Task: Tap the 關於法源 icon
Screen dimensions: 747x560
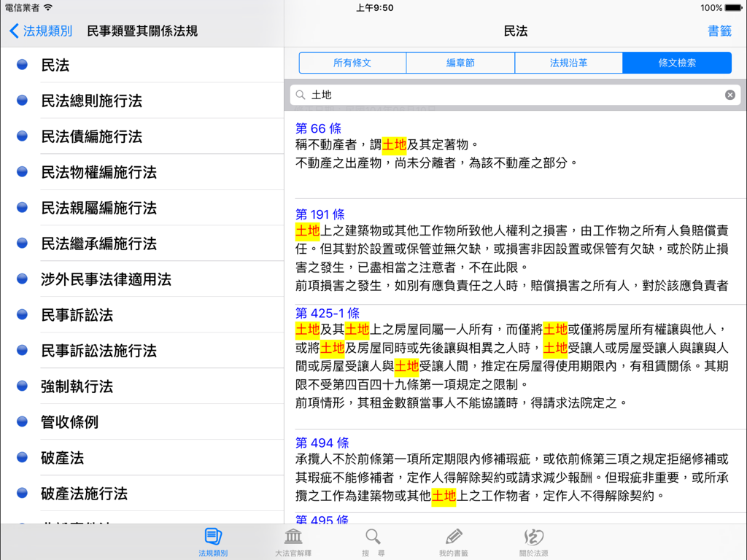Action: click(x=533, y=540)
